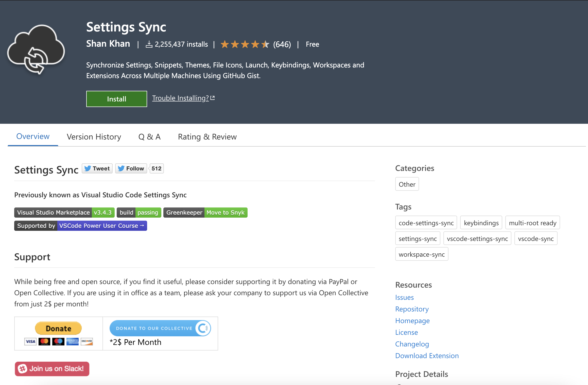This screenshot has width=588, height=385.
Task: Click the Settings Sync cloud logo
Action: pyautogui.click(x=36, y=49)
